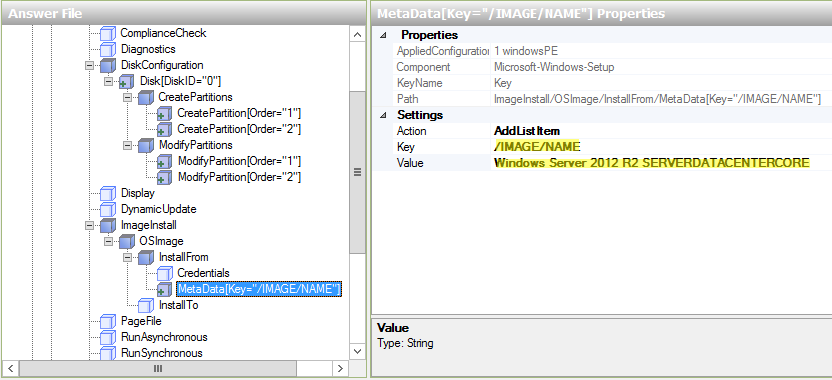Click the vertical scrollbar down arrow
The height and width of the screenshot is (380, 832).
click(357, 351)
